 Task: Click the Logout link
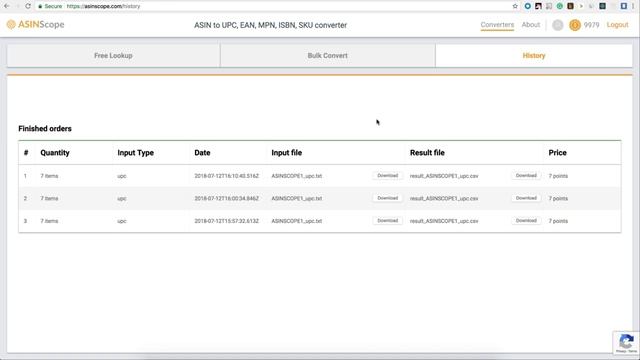tap(617, 25)
